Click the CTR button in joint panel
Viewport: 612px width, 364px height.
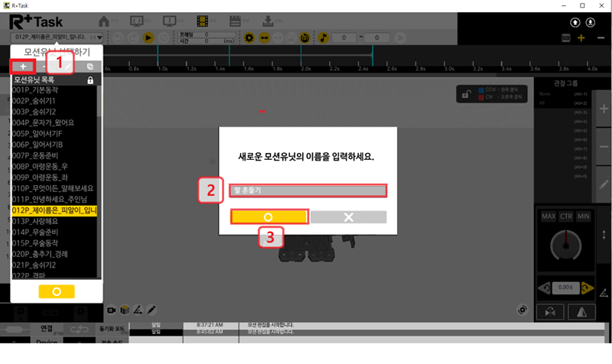[565, 216]
